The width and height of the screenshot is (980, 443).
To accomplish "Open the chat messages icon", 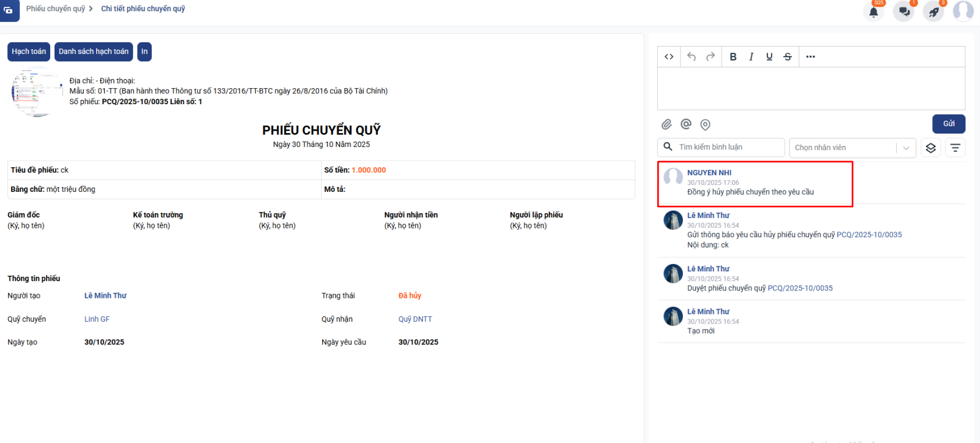I will [x=904, y=12].
